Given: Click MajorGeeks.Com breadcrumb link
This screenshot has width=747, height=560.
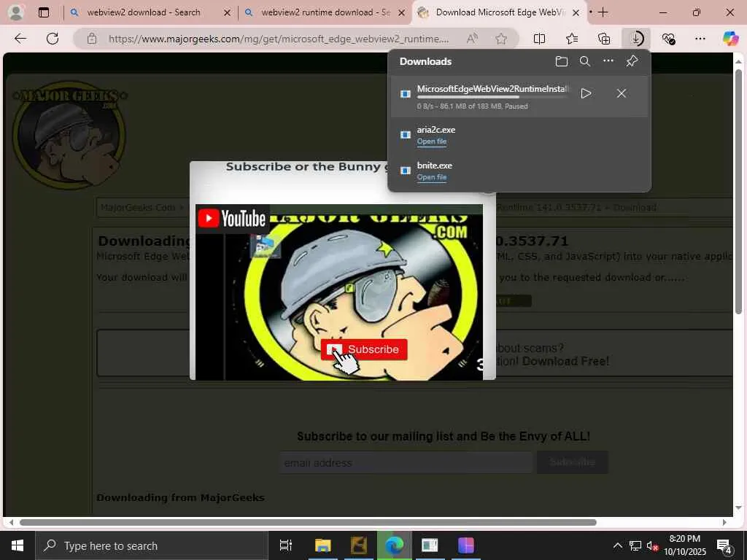Looking at the screenshot, I should [x=138, y=208].
